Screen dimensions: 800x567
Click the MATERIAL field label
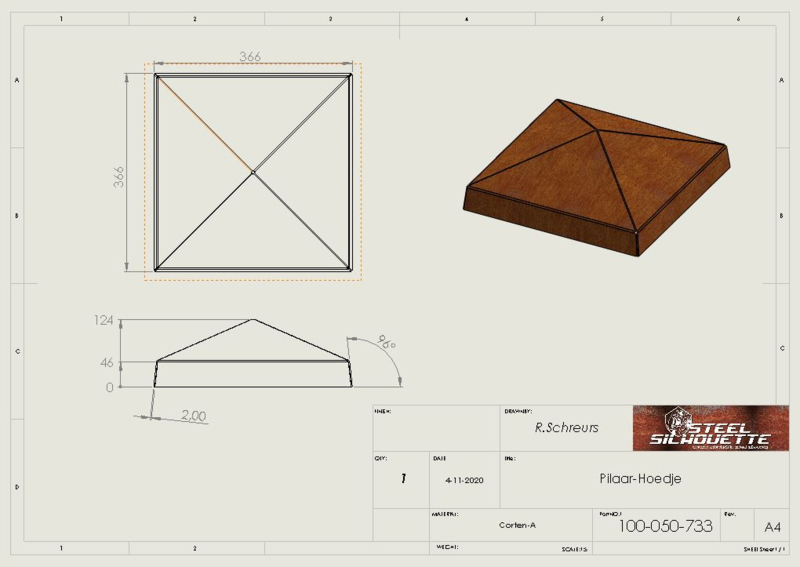coord(445,514)
